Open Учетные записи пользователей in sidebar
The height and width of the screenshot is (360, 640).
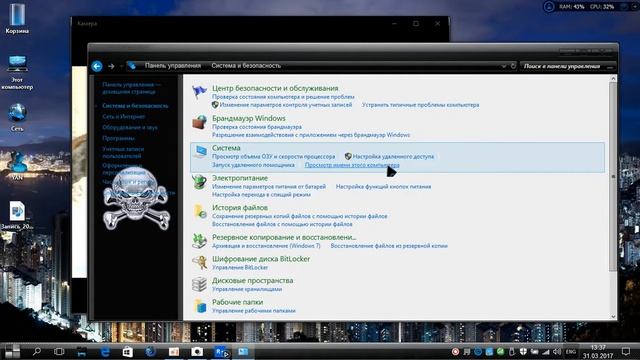tap(123, 152)
